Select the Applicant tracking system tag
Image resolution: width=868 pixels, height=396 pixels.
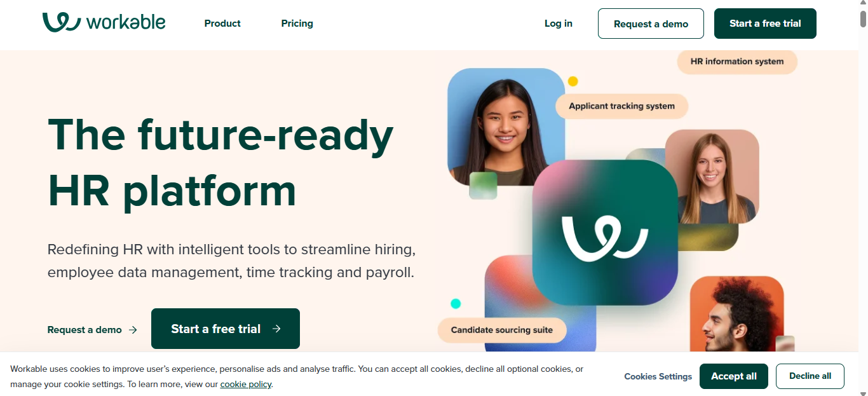click(621, 106)
